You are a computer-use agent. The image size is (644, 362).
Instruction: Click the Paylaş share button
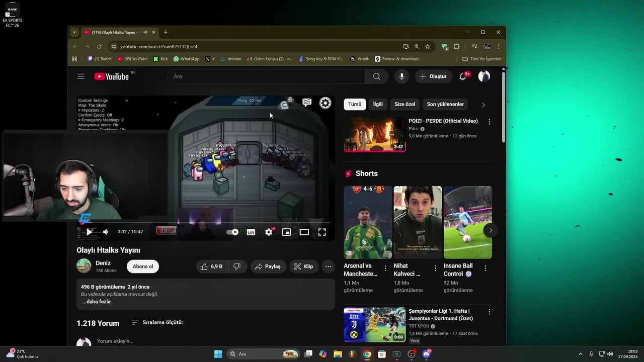(x=268, y=266)
